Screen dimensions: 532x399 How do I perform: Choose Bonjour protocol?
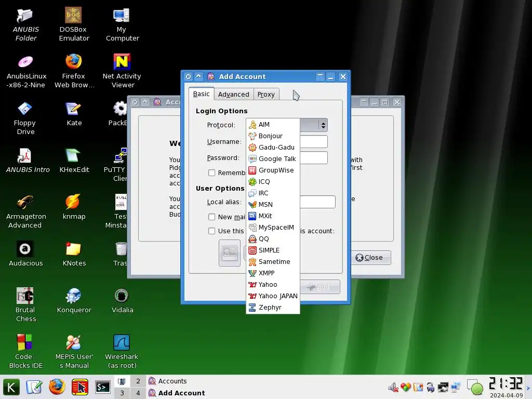click(273, 136)
